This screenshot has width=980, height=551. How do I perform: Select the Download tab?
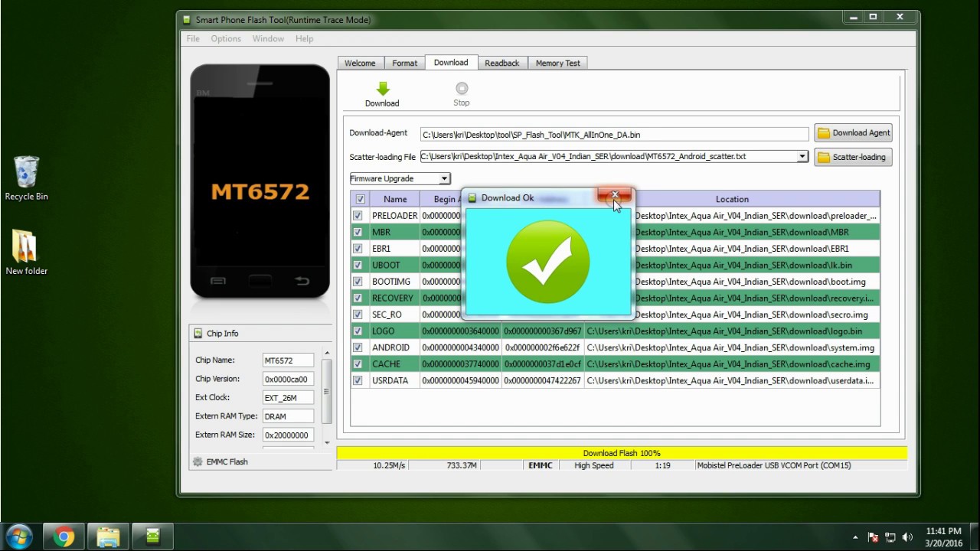pos(451,62)
